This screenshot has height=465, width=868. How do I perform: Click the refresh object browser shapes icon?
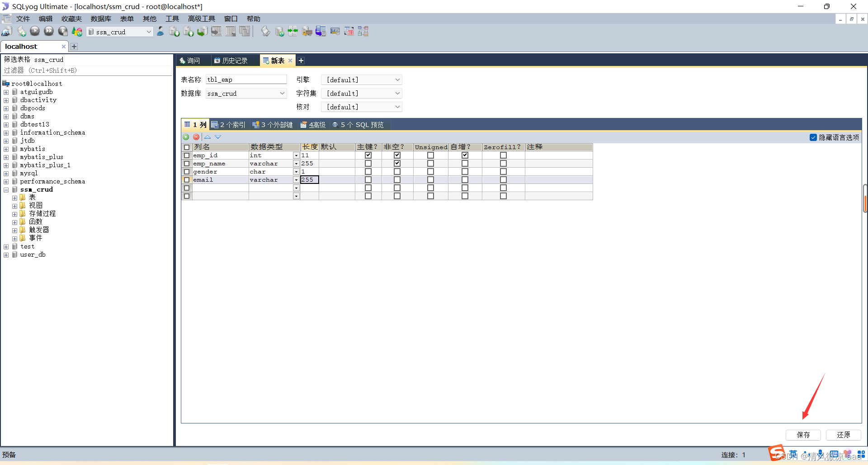pos(77,32)
